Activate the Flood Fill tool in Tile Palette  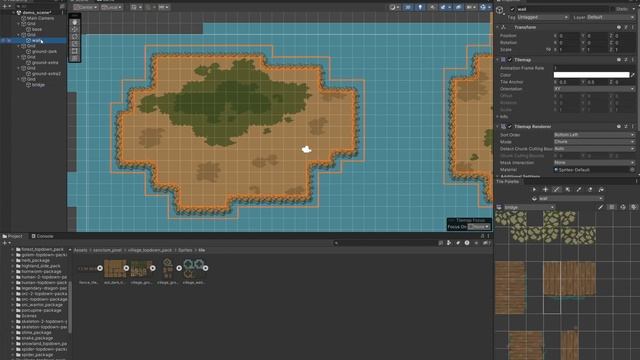[x=601, y=189]
